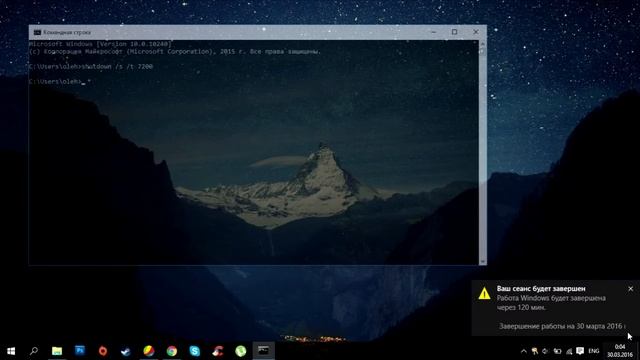Click the "Командная строка" window title
The width and height of the screenshot is (640, 360).
pos(67,32)
